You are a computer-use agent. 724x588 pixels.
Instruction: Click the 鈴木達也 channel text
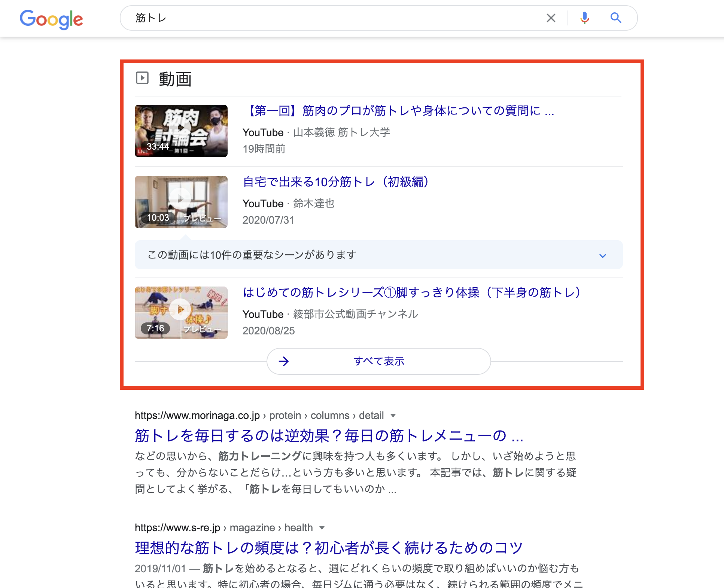pyautogui.click(x=314, y=203)
